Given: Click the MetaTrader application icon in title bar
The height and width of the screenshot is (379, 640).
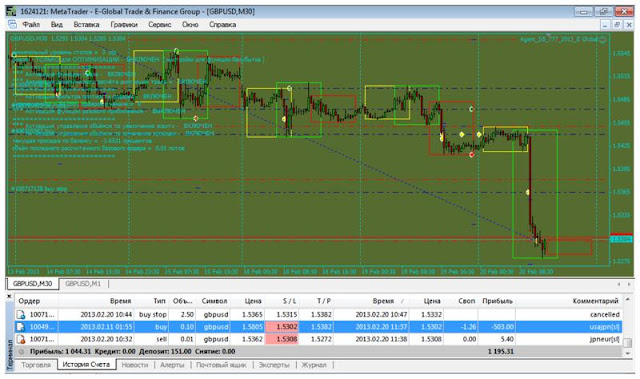Looking at the screenshot, I should pyautogui.click(x=11, y=11).
